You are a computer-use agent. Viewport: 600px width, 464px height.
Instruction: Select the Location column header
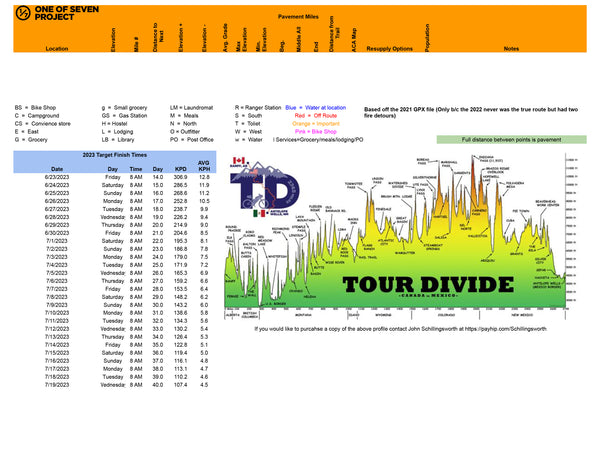[57, 48]
